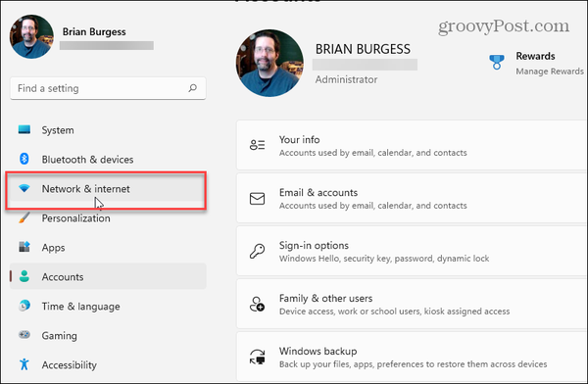Open the Your info card

pos(412,145)
